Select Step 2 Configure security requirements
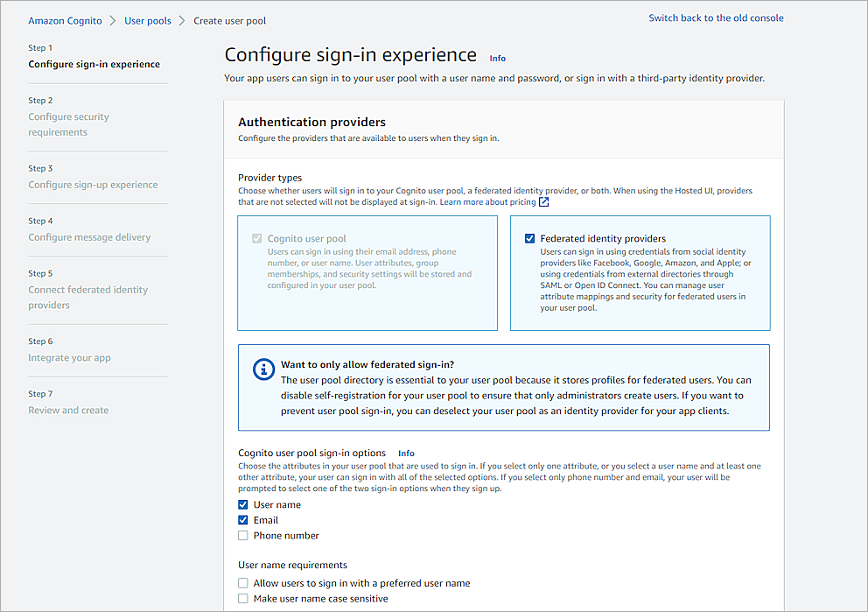This screenshot has width=868, height=612. [x=68, y=124]
